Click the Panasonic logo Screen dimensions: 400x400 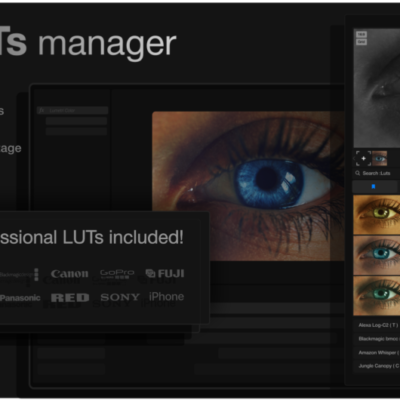(20, 298)
